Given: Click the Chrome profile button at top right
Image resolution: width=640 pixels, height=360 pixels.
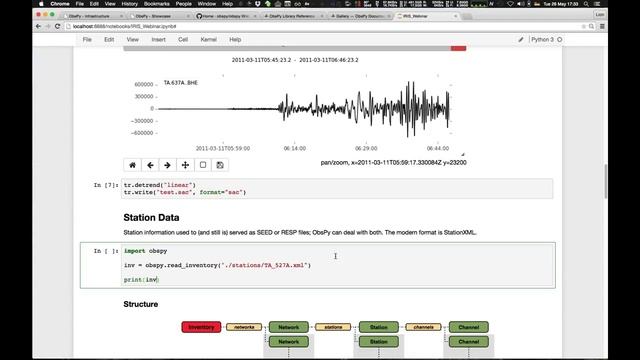Looking at the screenshot, I should click(600, 15).
